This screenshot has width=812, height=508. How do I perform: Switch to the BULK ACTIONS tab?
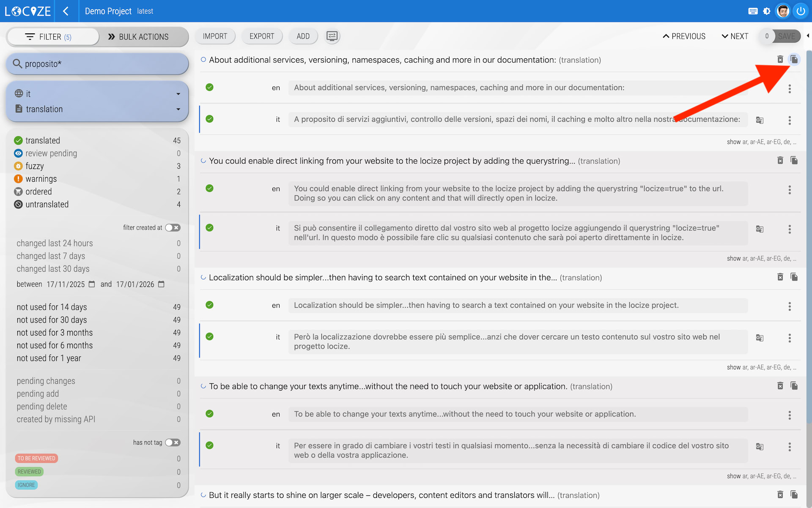pos(139,37)
